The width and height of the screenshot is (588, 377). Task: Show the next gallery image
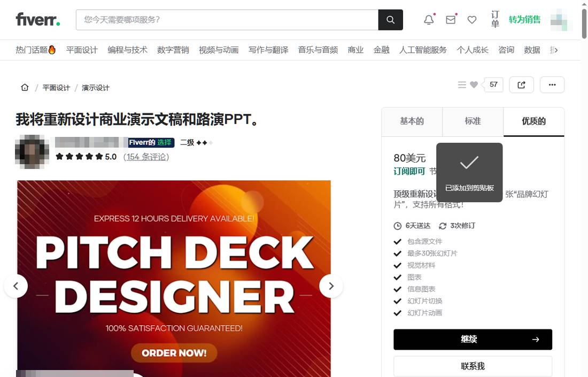pos(331,286)
